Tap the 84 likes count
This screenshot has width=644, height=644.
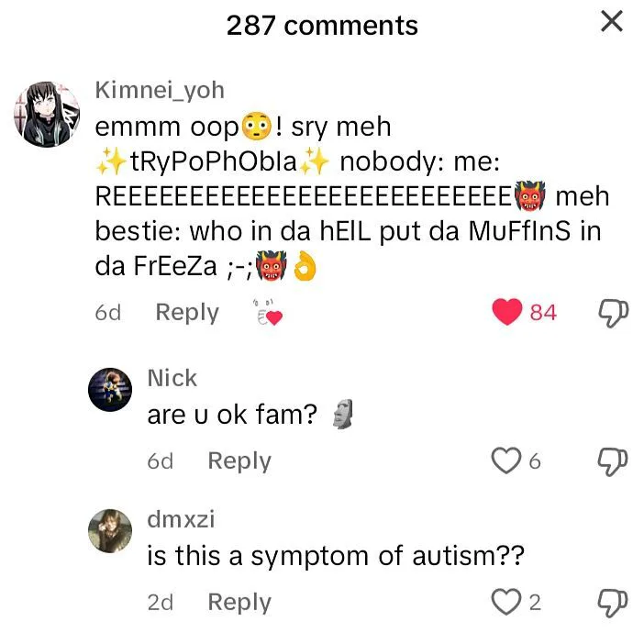(543, 313)
